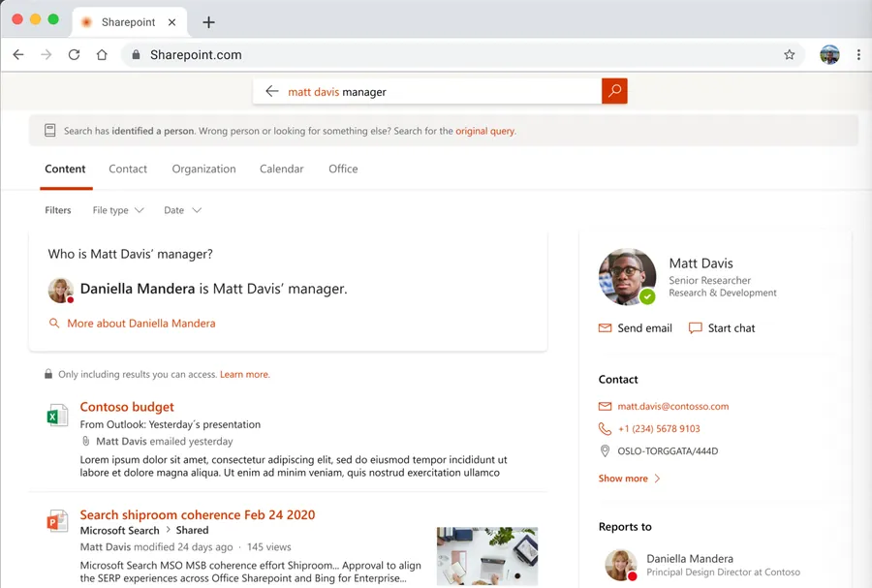The image size is (872, 588).
Task: Click the book icon in the info banner
Action: pyautogui.click(x=50, y=131)
